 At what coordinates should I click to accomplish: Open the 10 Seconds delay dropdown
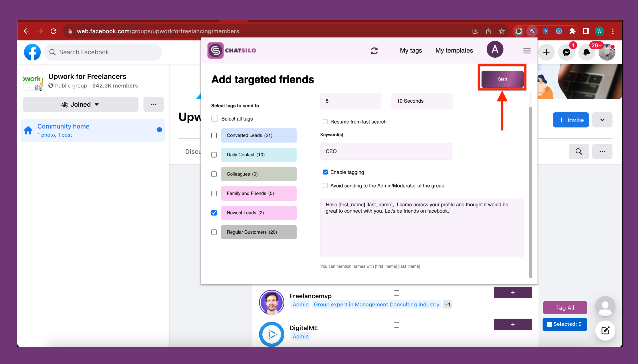coord(422,101)
